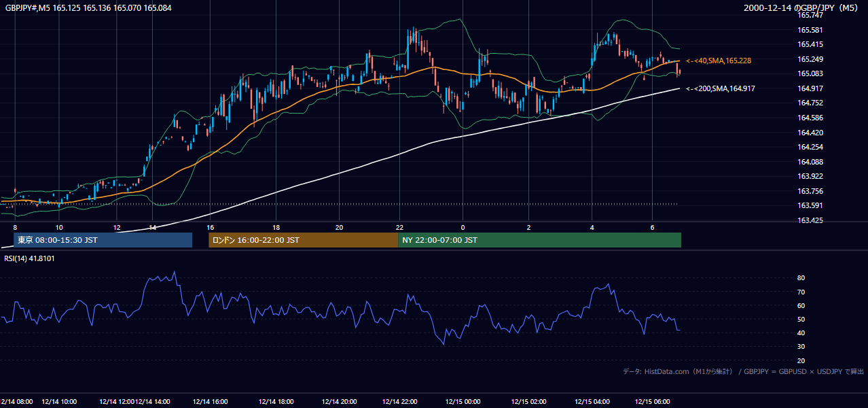Click bottom date label 12/14 22:00
This screenshot has width=868, height=408.
400,401
